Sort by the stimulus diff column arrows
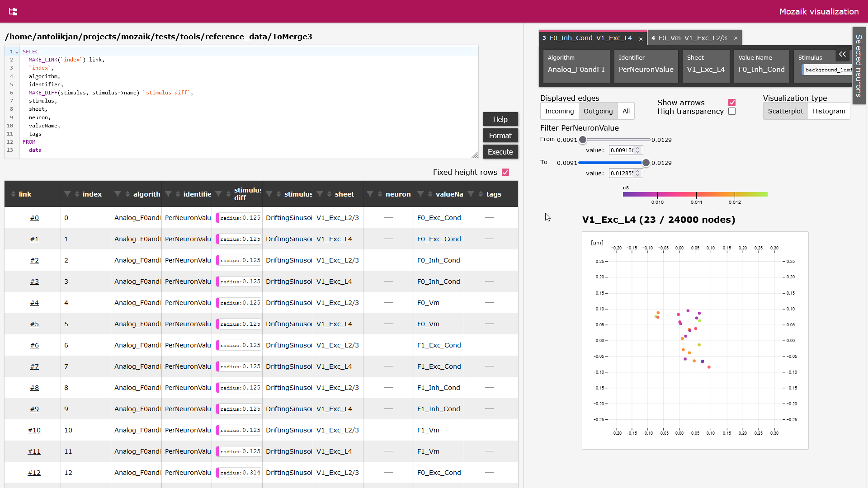This screenshot has height=488, width=868. point(229,194)
